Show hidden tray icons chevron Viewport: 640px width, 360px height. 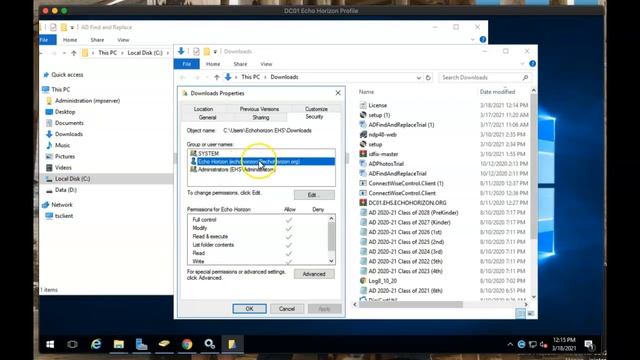click(510, 344)
